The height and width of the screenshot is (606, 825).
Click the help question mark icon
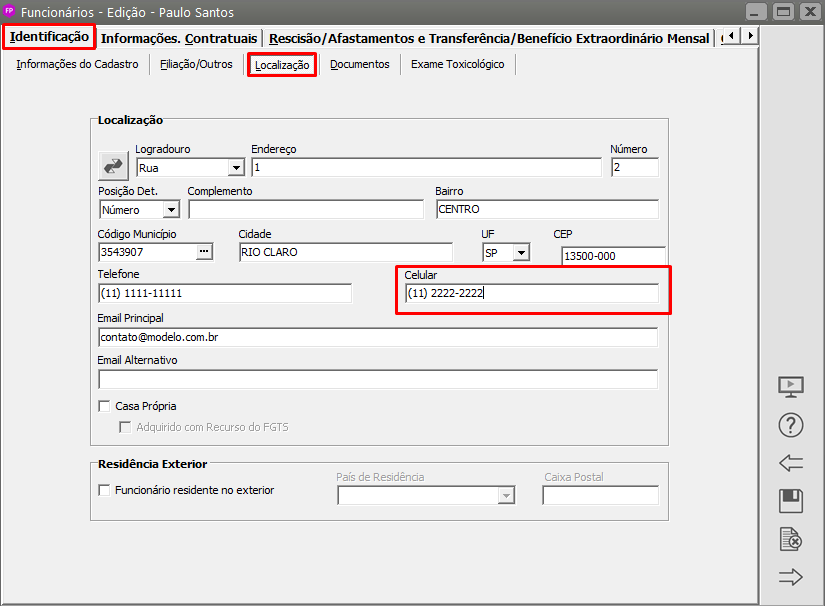(791, 425)
